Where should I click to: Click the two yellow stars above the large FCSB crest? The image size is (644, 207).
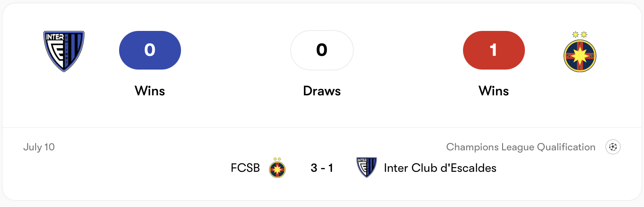coord(580,34)
